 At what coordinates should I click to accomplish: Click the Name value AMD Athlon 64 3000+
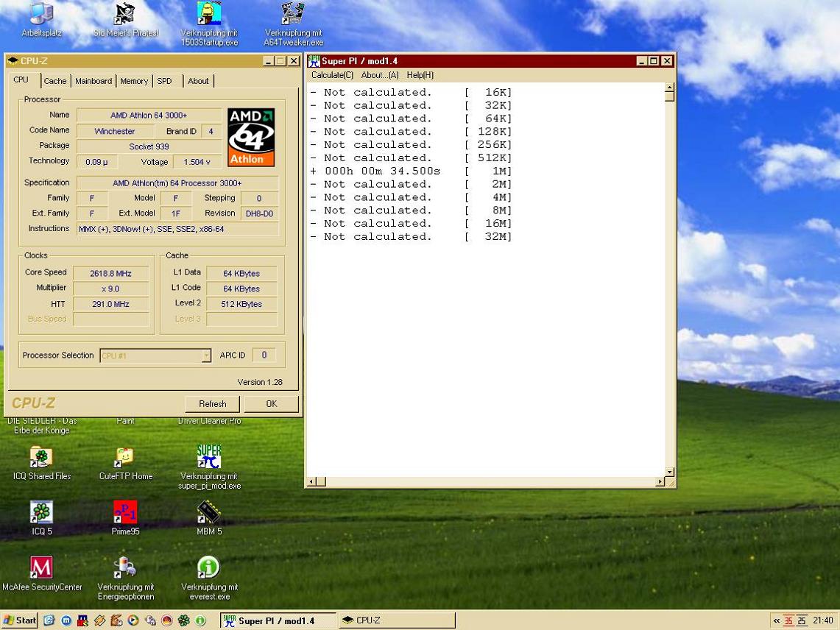tap(149, 115)
